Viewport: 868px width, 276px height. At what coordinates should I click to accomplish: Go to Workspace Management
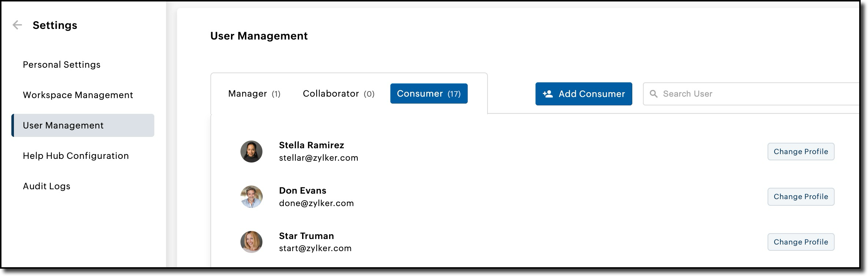78,95
